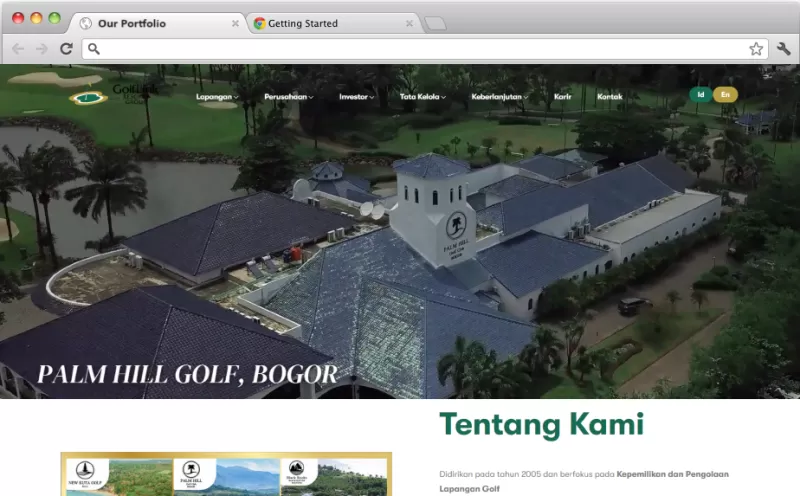The height and width of the screenshot is (496, 800).
Task: Click the Chrome icon on Getting Started tab
Action: click(x=260, y=23)
